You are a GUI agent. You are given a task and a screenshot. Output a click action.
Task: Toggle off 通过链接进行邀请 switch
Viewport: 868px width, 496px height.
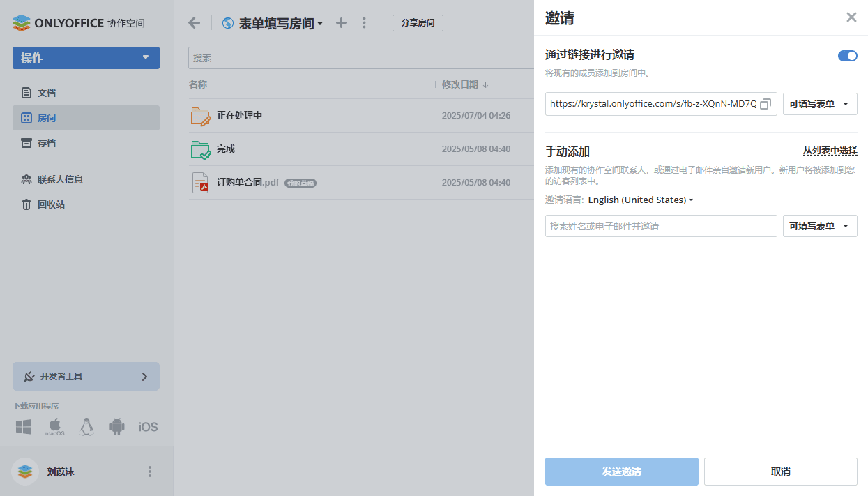pos(848,56)
